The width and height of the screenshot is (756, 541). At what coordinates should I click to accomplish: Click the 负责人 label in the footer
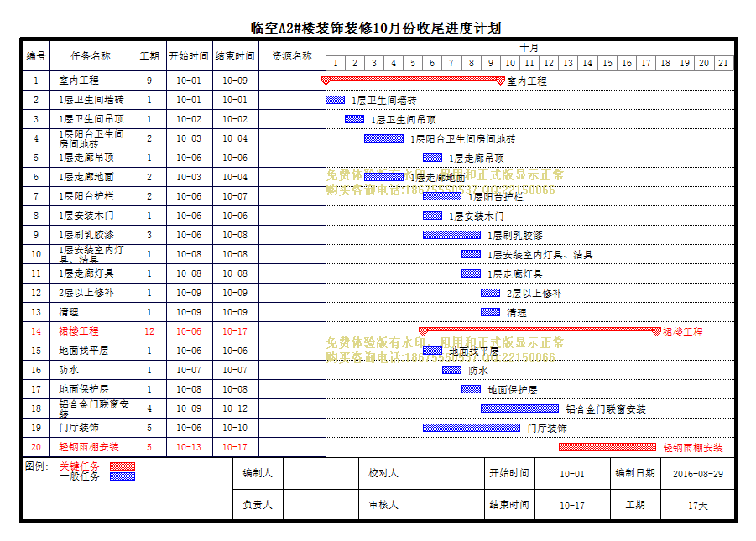pos(258,505)
